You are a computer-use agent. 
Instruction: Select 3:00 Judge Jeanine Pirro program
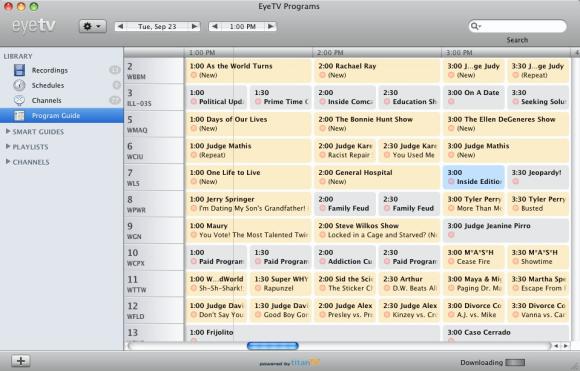[506, 230]
